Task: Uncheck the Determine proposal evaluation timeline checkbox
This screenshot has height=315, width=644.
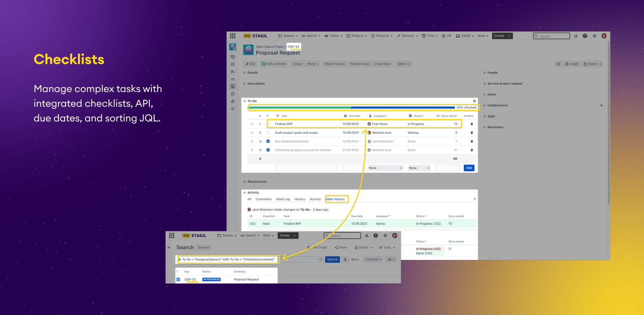Action: [268, 150]
